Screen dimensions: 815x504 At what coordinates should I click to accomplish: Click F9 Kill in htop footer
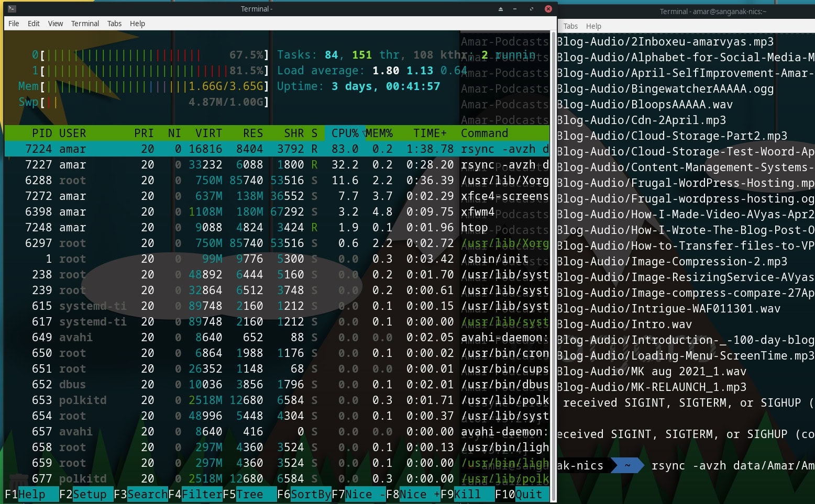click(x=467, y=494)
